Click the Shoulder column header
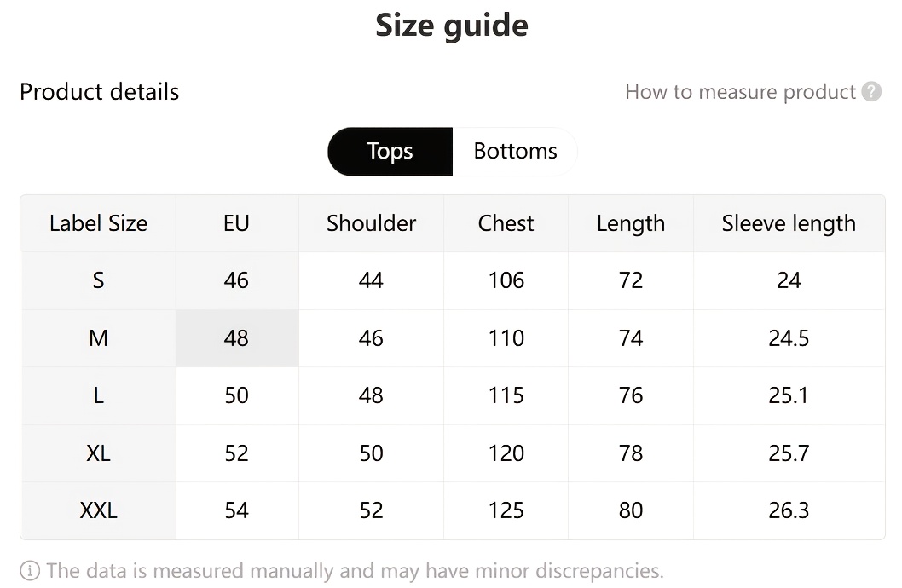 click(x=371, y=223)
